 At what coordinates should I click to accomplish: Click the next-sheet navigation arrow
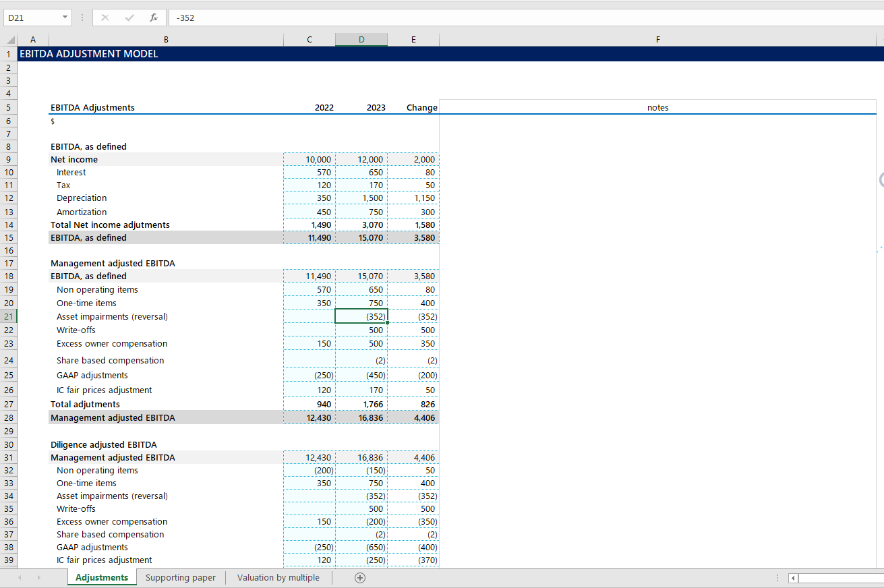tap(38, 577)
